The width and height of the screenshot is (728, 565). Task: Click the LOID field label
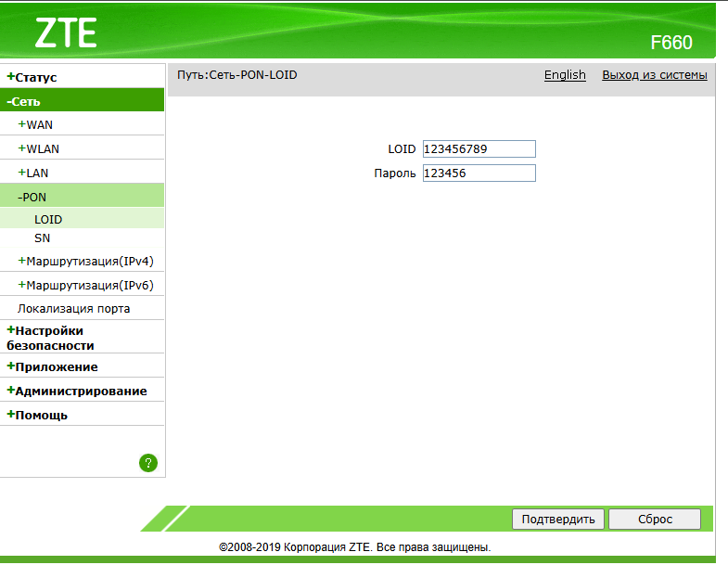point(402,149)
